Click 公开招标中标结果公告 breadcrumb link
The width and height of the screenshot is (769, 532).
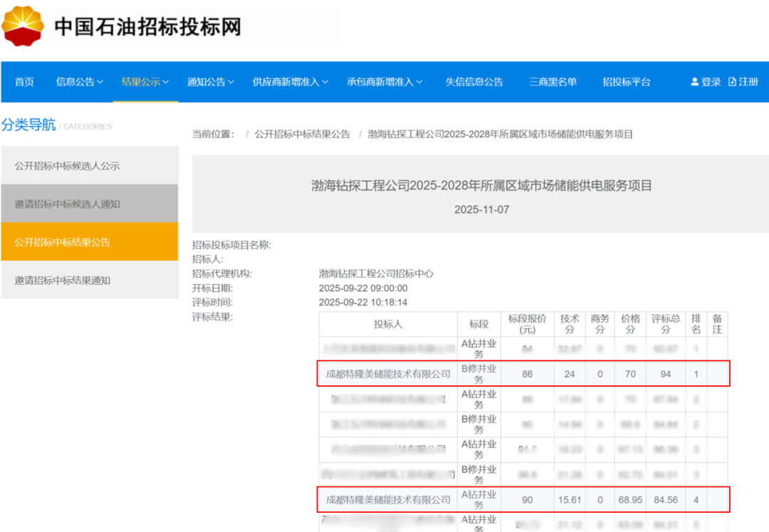[x=302, y=134]
